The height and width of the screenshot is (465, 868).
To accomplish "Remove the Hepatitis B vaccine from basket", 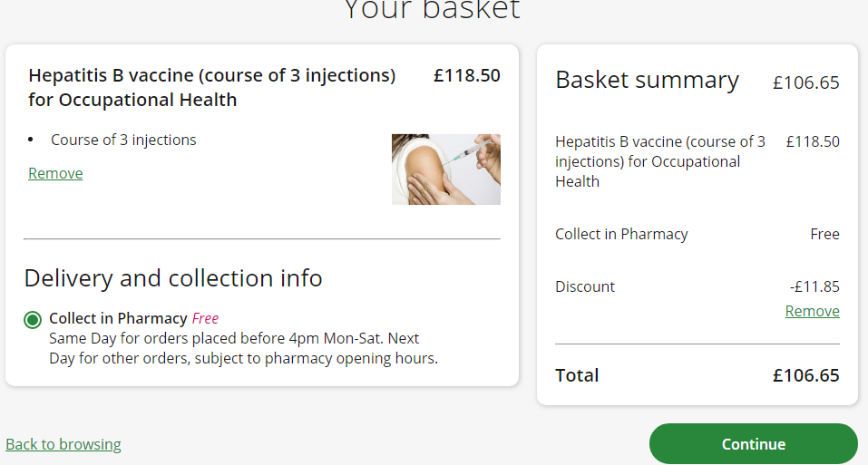I will click(55, 173).
